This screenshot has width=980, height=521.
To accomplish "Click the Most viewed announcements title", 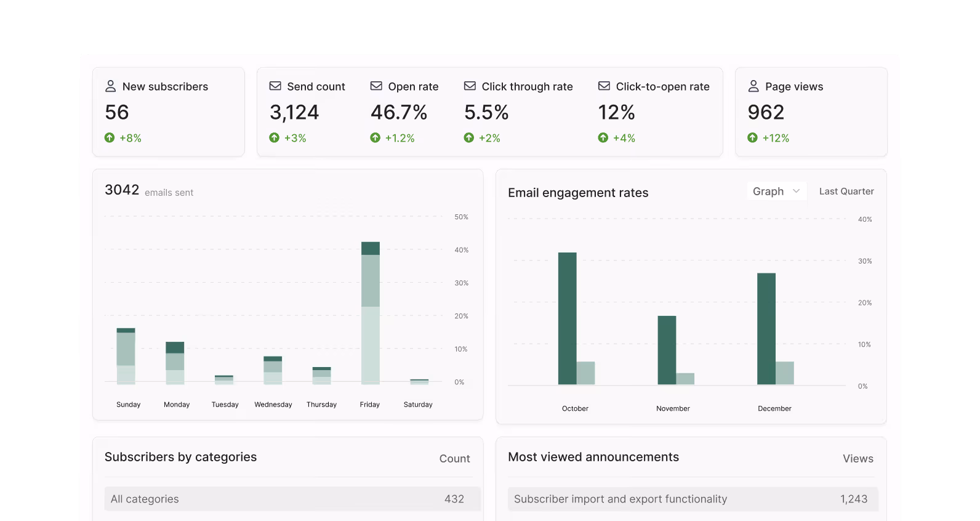I will pyautogui.click(x=593, y=457).
